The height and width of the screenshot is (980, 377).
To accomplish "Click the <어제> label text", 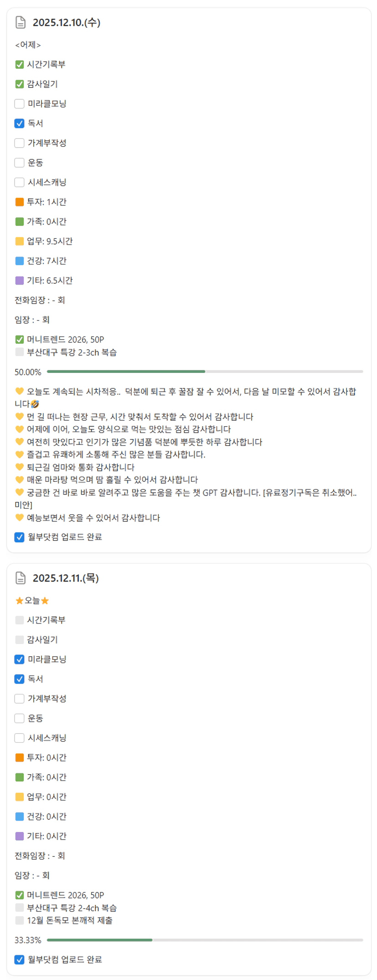I will pos(28,45).
